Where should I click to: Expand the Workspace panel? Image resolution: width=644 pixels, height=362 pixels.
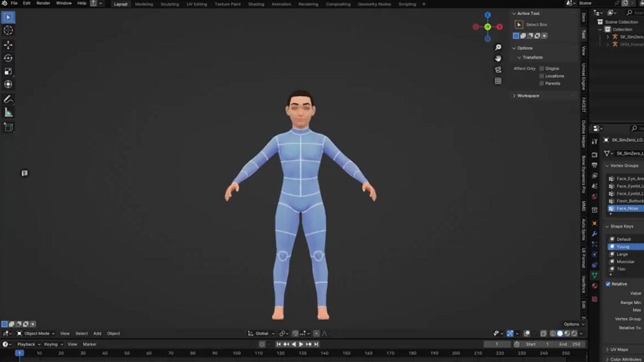tap(528, 96)
